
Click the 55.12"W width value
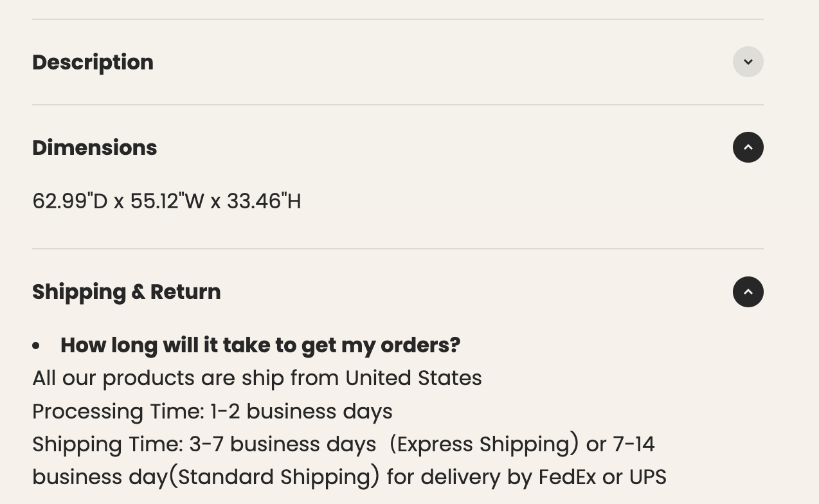(167, 201)
